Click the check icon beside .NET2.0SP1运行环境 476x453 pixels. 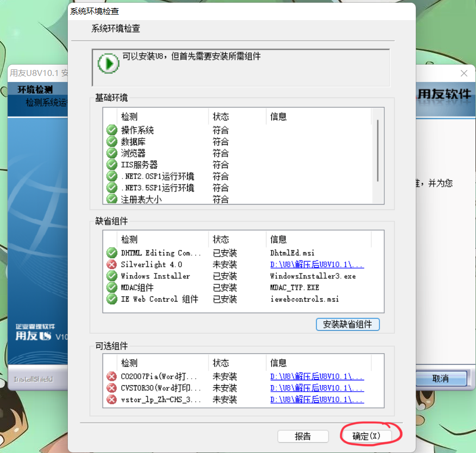(x=112, y=176)
